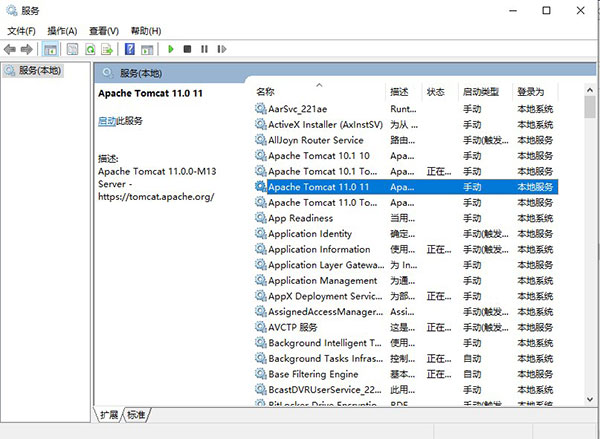The width and height of the screenshot is (600, 439).
Task: Select Background Tasks Infrastructure service name
Action: pos(326,359)
